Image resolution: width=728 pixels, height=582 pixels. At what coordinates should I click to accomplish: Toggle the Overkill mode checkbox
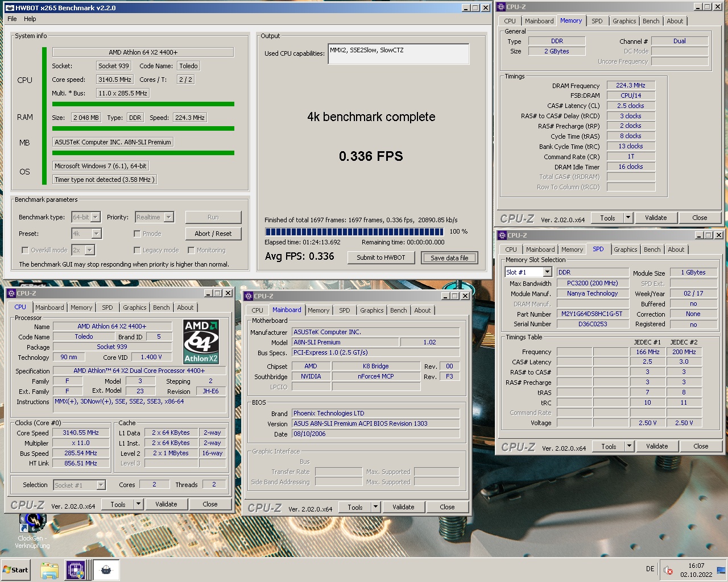click(25, 250)
